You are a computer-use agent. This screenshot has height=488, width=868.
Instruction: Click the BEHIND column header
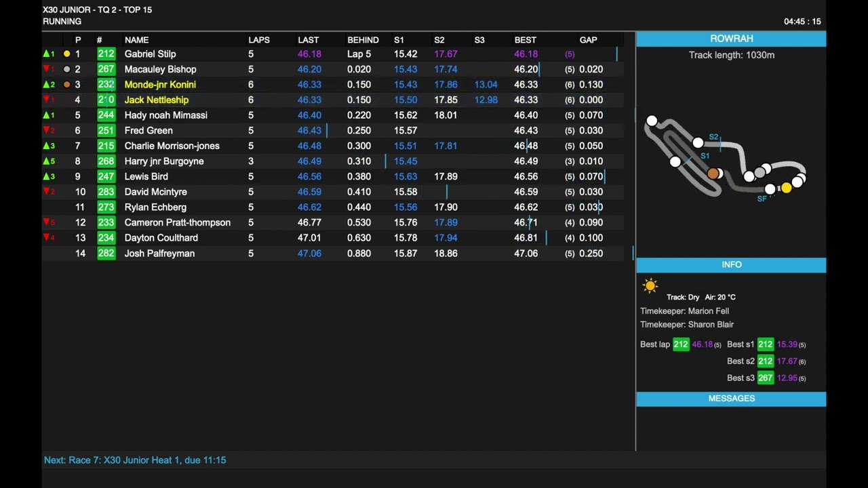(x=363, y=40)
